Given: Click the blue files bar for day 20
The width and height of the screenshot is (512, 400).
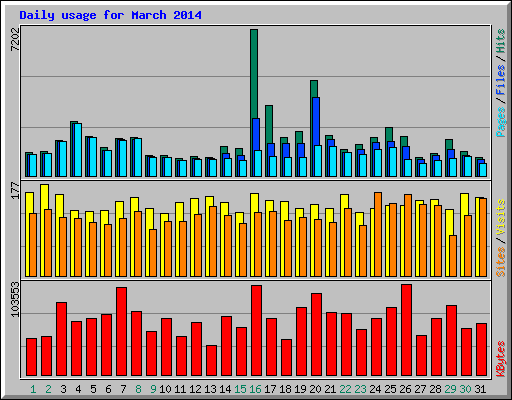Looking at the screenshot, I should tap(316, 121).
